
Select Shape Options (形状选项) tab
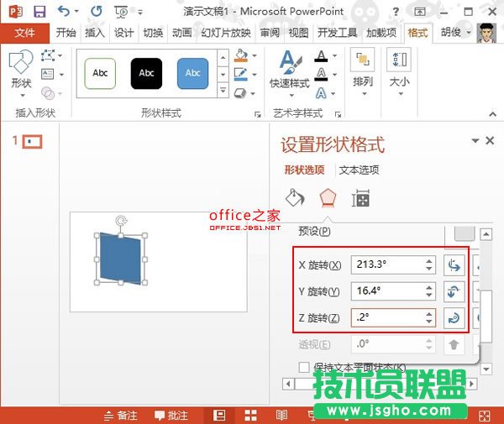tap(304, 170)
